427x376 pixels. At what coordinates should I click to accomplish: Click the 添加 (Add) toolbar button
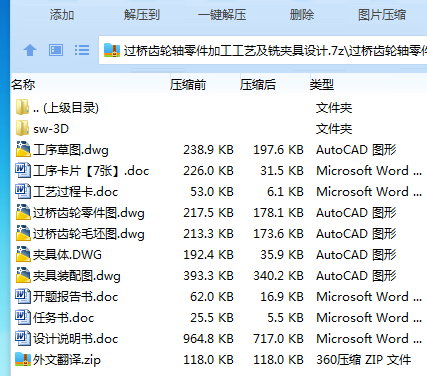click(62, 15)
